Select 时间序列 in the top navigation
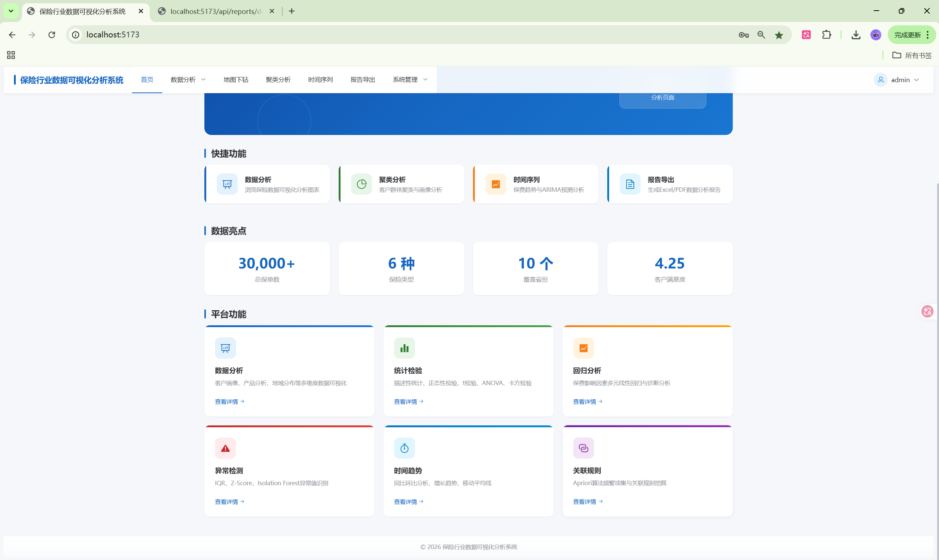 point(320,80)
